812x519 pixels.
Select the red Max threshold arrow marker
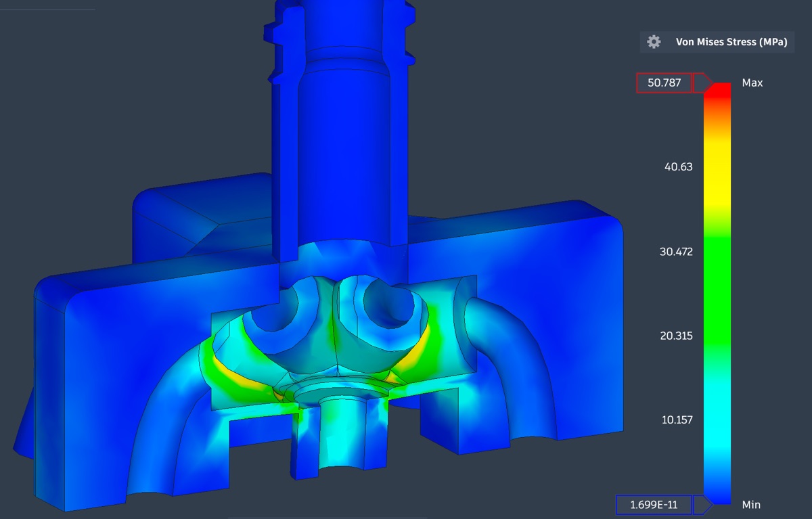pyautogui.click(x=703, y=83)
